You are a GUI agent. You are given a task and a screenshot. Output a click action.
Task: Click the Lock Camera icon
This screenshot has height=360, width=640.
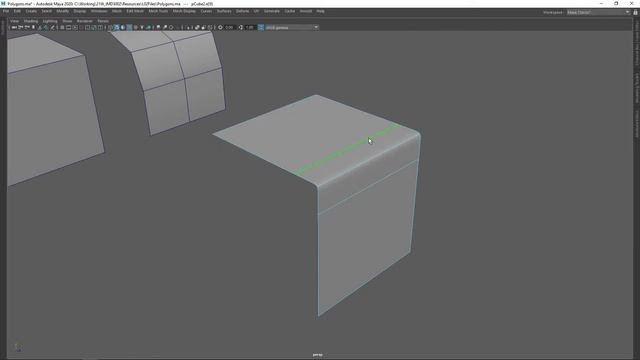(x=21, y=27)
